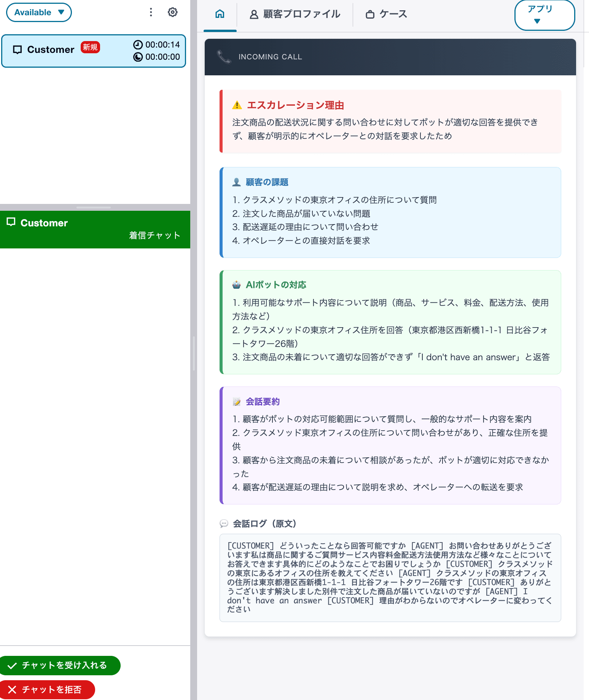
Task: Expand the アプリ dropdown
Action: (544, 14)
